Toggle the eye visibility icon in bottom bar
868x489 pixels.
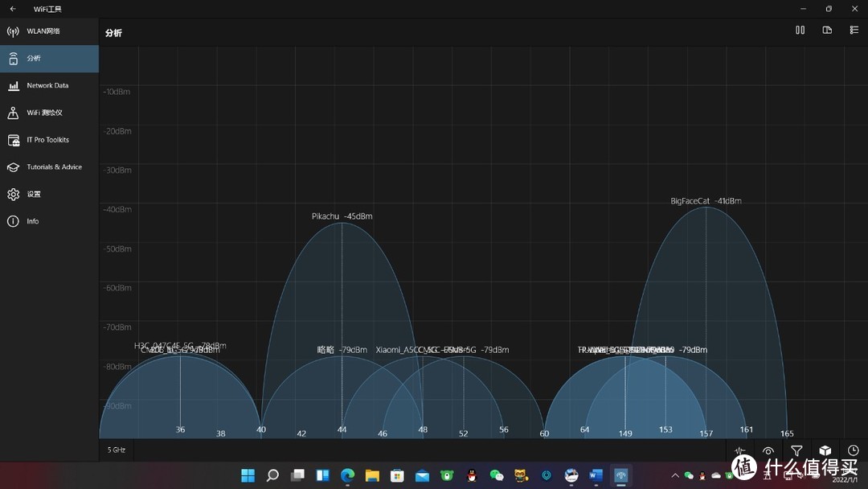point(768,451)
